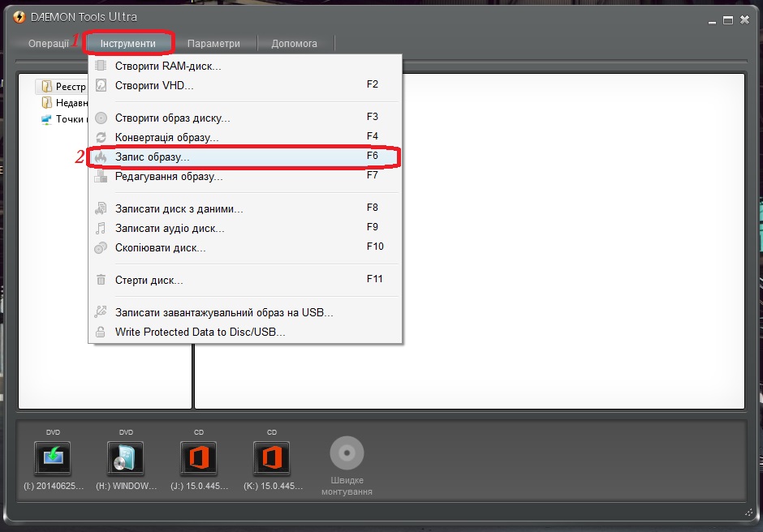Click the disc image creation icon
The width and height of the screenshot is (763, 532).
[x=101, y=118]
